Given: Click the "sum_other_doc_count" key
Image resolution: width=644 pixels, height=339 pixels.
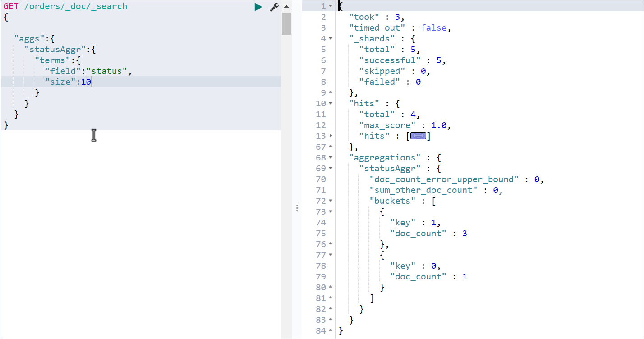Looking at the screenshot, I should click(x=423, y=190).
